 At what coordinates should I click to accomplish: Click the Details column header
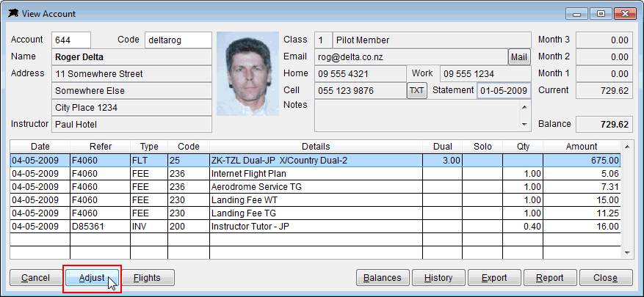(x=316, y=147)
